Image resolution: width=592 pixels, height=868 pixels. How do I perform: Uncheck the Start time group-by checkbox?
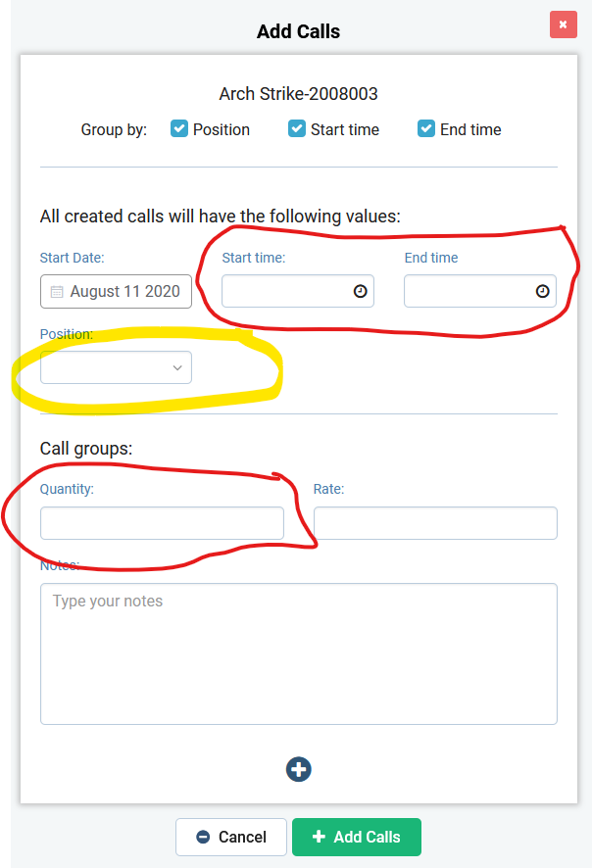(297, 129)
